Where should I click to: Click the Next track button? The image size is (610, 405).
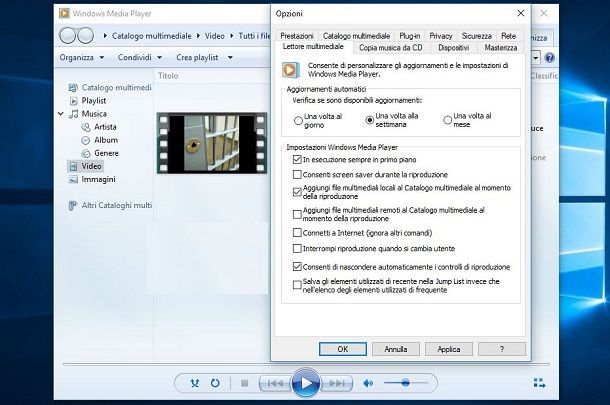(x=337, y=384)
